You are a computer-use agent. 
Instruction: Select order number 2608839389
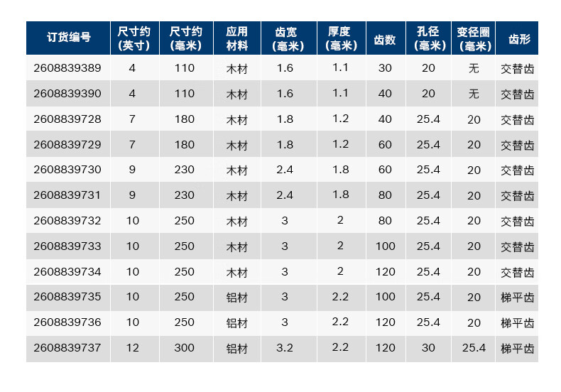pos(67,68)
